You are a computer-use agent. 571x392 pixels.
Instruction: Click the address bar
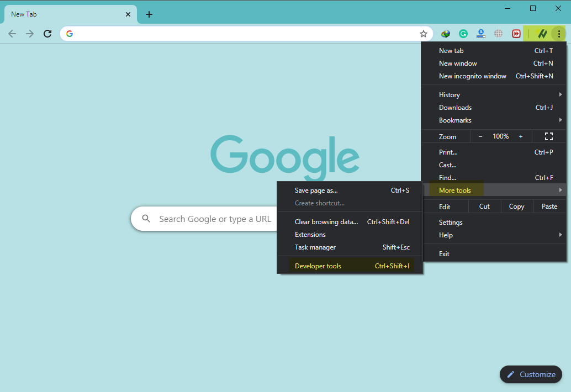[246, 34]
